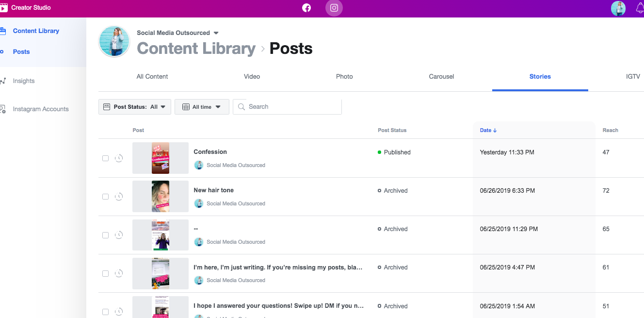Click into the Search input field
Screen dimensions: 644x318
pos(287,107)
